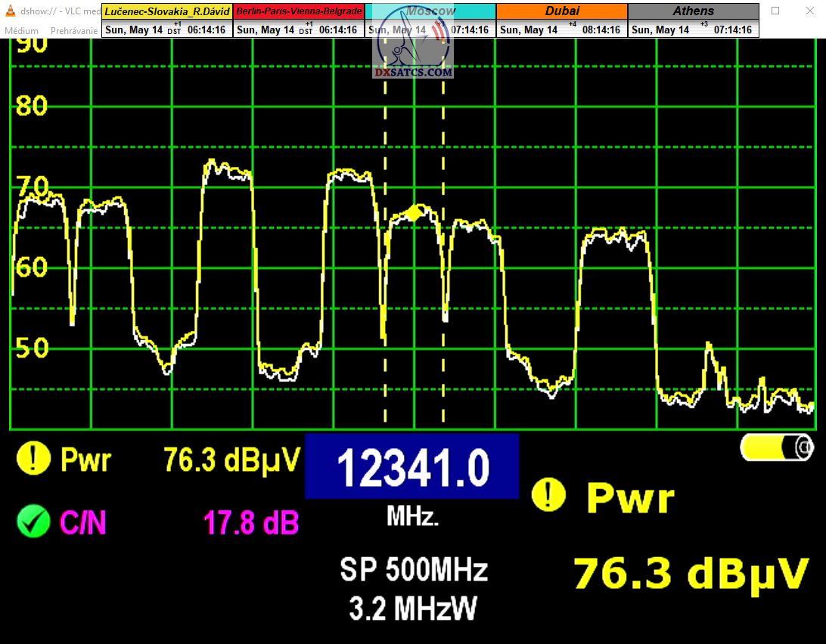Click the yellow warning icon beside small Pwr
Viewport: 826px width, 644px height.
coord(33,459)
